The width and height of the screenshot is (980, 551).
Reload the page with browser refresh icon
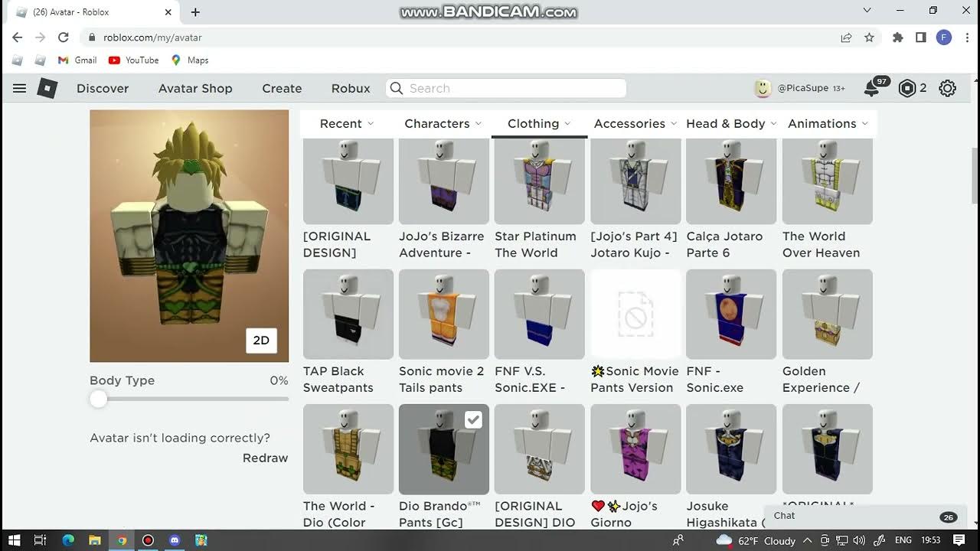64,37
